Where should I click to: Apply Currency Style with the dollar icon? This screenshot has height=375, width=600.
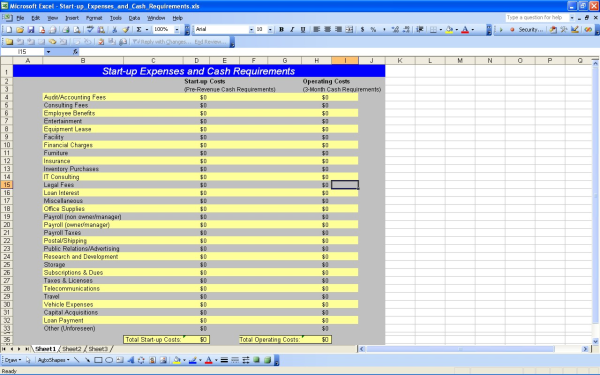pos(362,29)
